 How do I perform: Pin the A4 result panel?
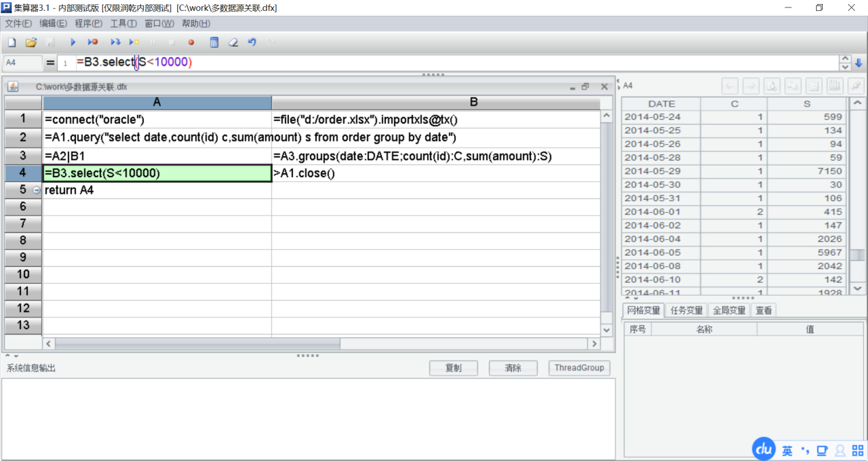855,85
